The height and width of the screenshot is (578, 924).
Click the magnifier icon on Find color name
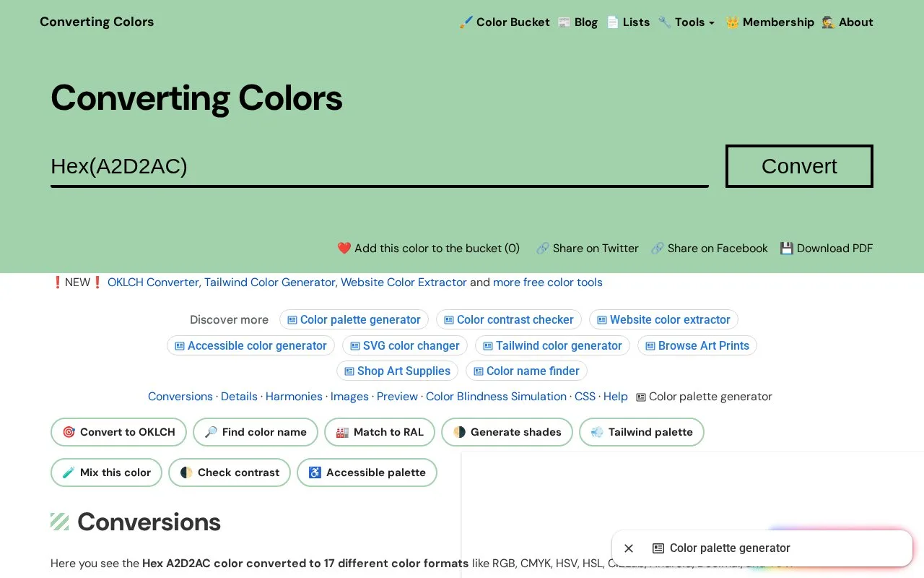click(211, 432)
